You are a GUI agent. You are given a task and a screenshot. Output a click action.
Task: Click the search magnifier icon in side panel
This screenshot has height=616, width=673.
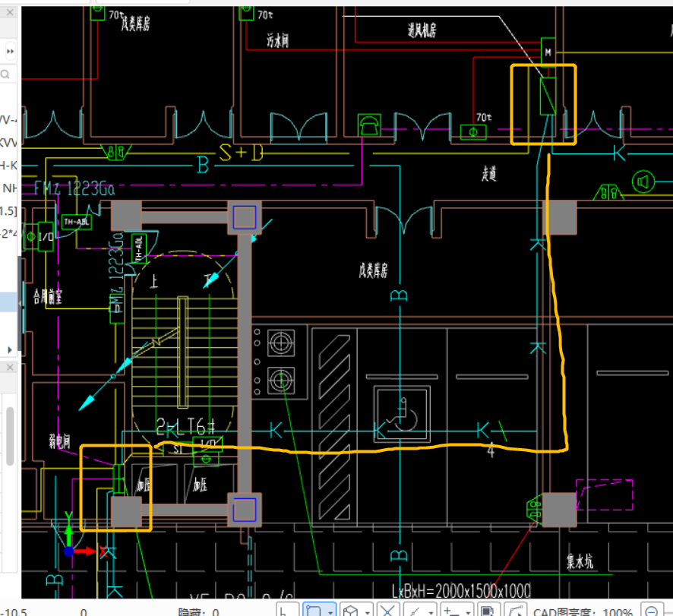click(x=5, y=74)
